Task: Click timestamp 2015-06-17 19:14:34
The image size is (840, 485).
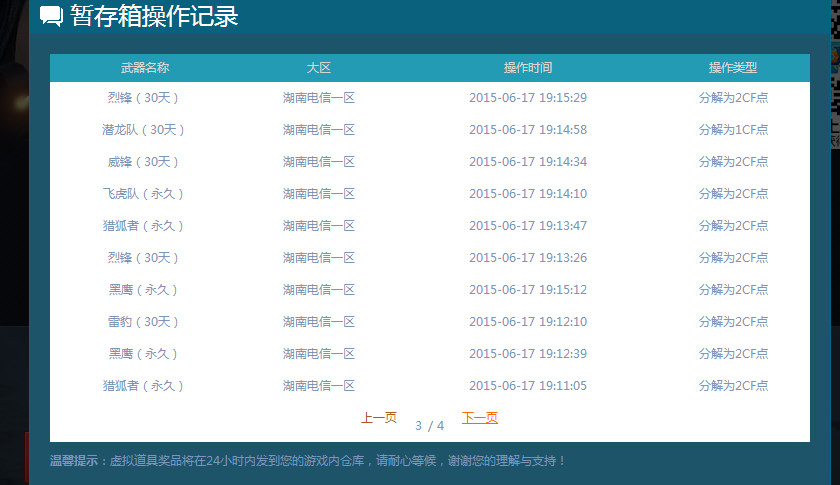Action: pos(528,162)
